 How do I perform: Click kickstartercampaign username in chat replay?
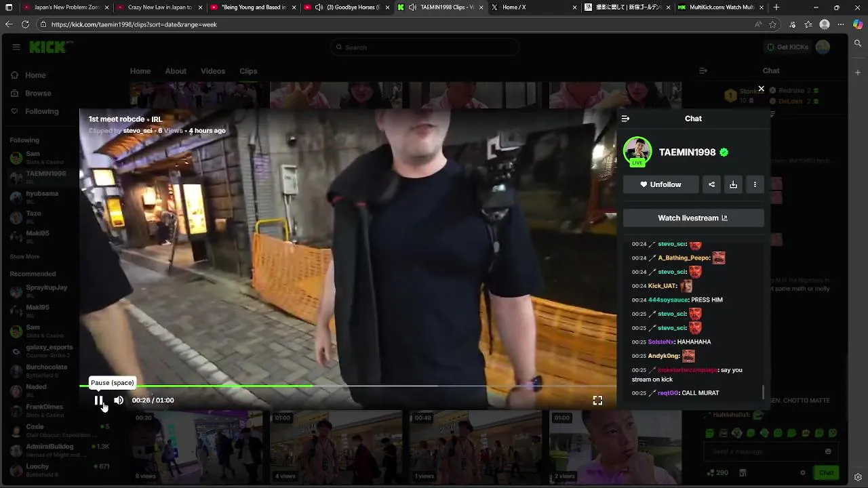coord(688,370)
